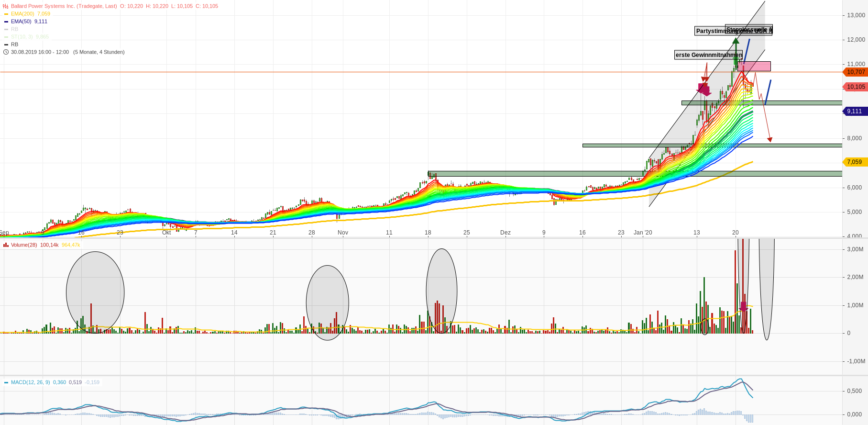Enable the grayed-out RB legend entry
This screenshot has height=425, width=868.
14,29
